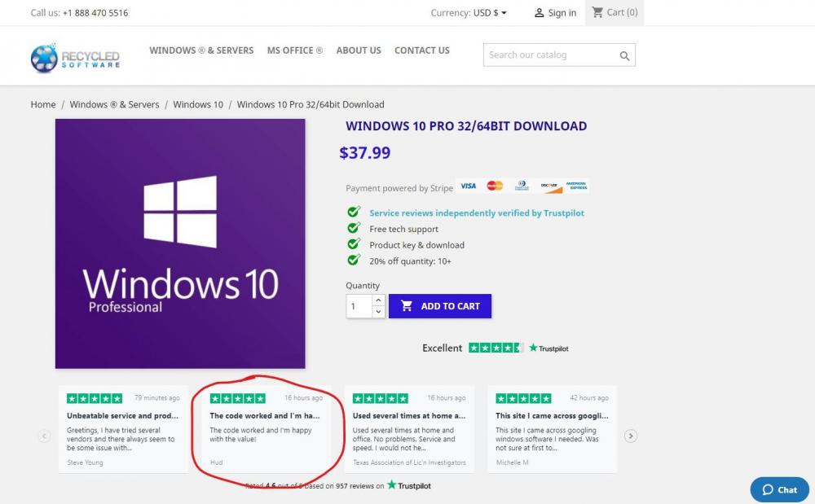Click the $37.99 price
815x504 pixels.
pyautogui.click(x=364, y=152)
